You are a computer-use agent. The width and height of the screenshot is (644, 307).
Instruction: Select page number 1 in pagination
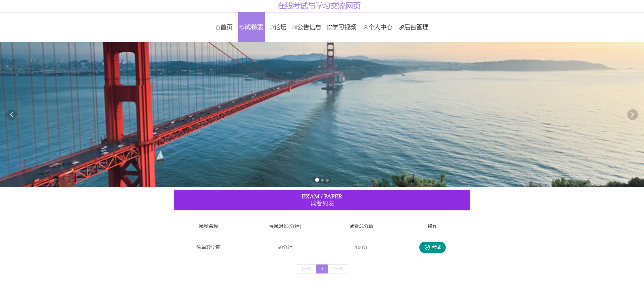[322, 269]
